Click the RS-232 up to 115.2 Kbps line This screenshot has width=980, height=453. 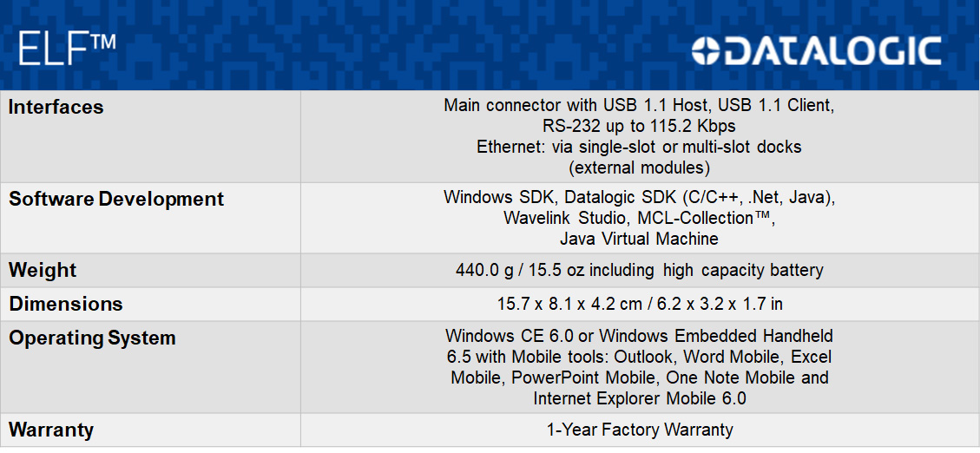point(639,126)
